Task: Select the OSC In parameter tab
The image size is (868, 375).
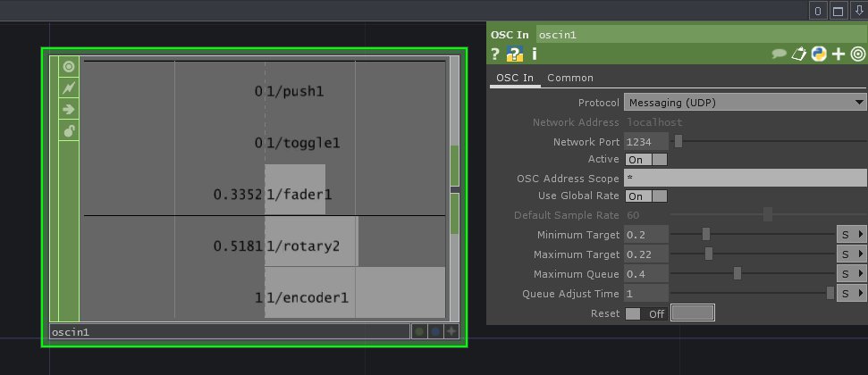Action: pos(514,78)
